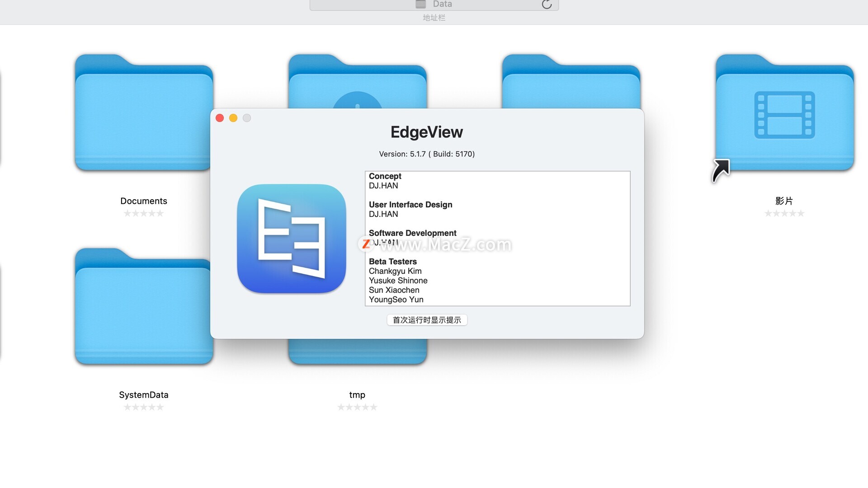Rate the SystemData folder using stars
Viewport: 868px width, 488px height.
(x=144, y=407)
